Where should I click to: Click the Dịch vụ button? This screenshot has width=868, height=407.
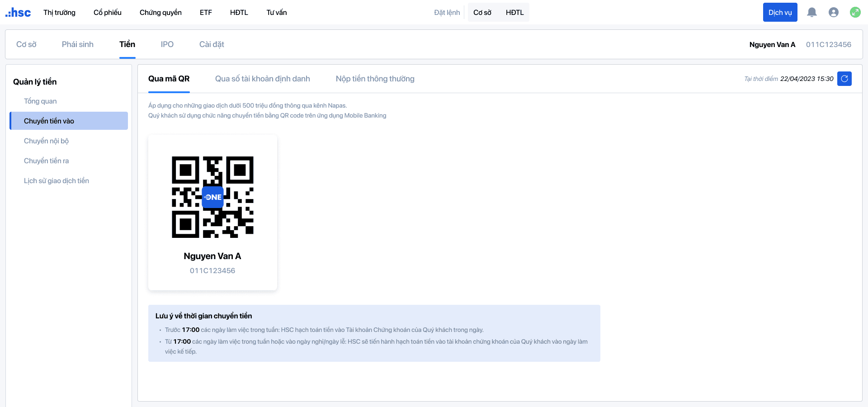coord(780,12)
